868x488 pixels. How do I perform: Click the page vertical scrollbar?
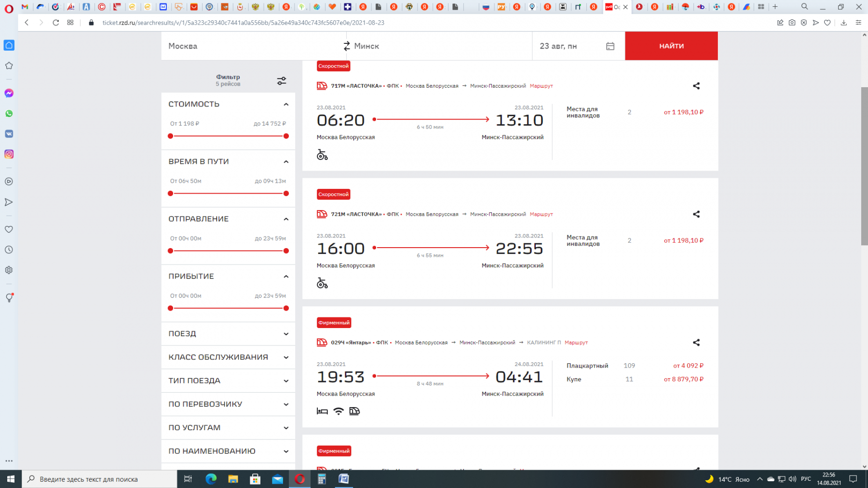pyautogui.click(x=864, y=166)
